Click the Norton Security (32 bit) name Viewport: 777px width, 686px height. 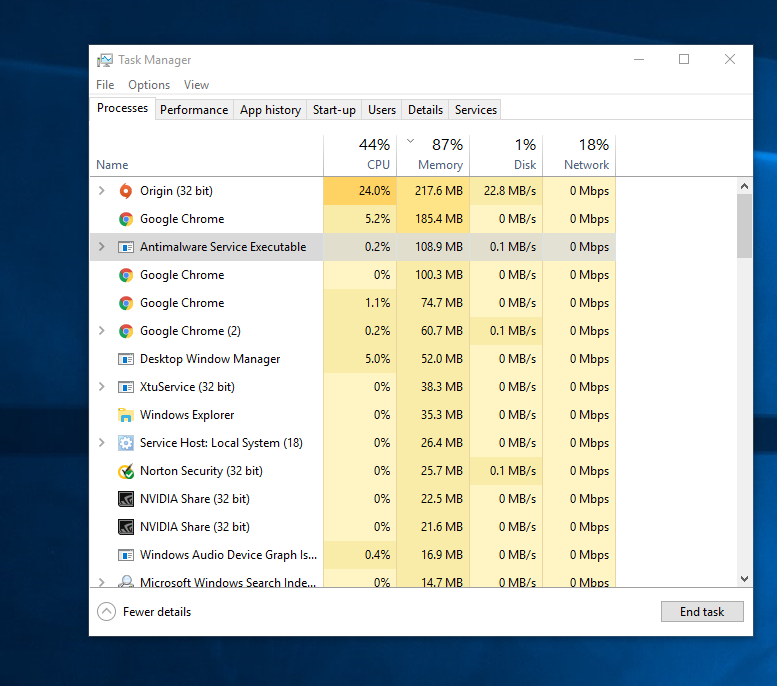point(201,471)
